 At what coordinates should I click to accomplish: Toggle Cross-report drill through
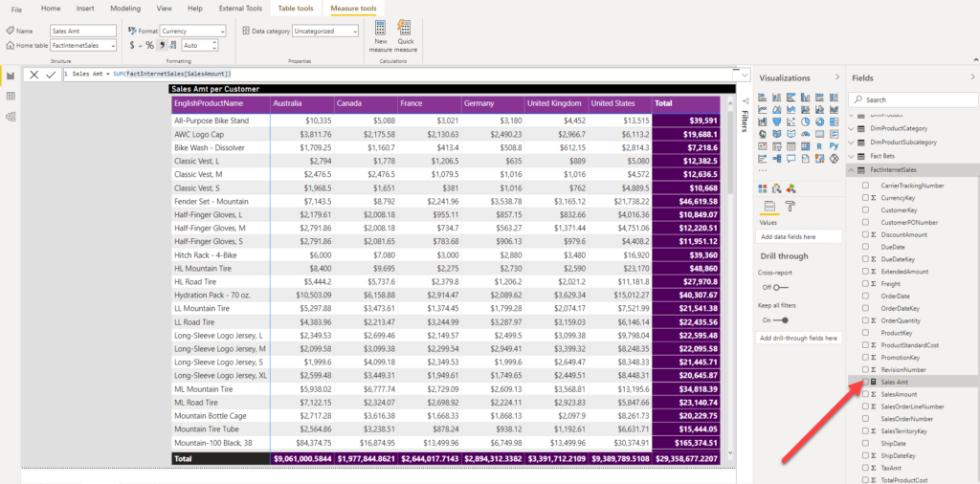[x=780, y=287]
